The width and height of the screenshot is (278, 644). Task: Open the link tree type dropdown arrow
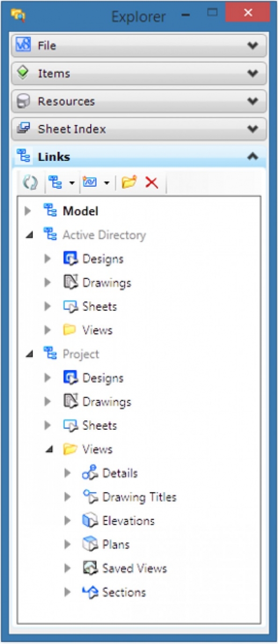[x=71, y=184]
